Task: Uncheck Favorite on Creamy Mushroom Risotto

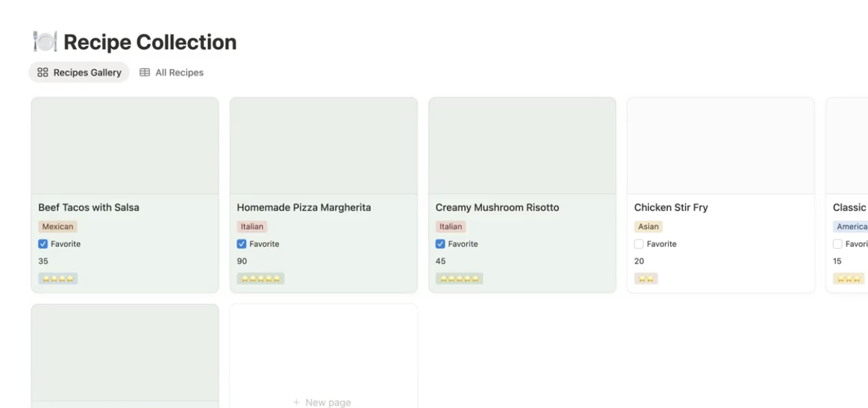Action: point(441,244)
